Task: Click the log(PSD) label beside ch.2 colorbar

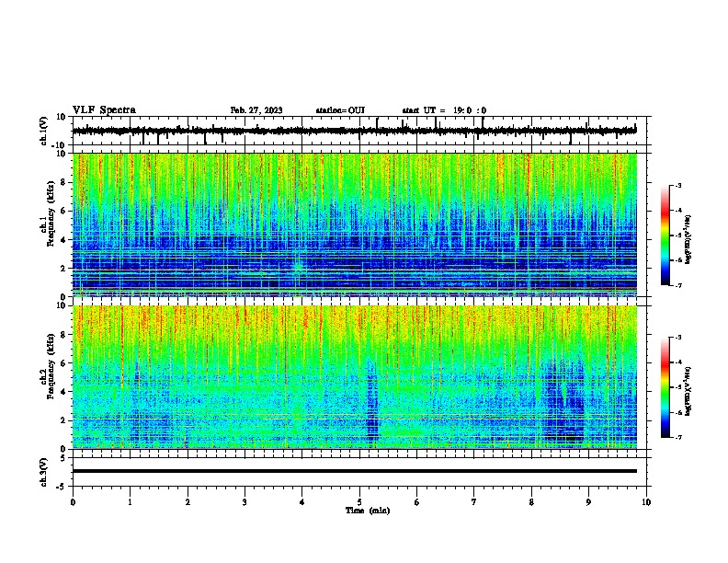Action: pos(688,391)
